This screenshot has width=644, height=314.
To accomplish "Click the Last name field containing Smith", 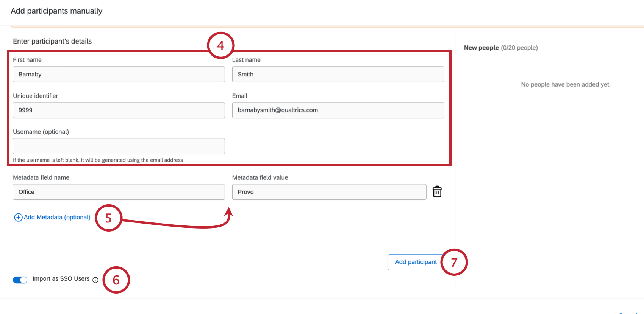I will 338,74.
